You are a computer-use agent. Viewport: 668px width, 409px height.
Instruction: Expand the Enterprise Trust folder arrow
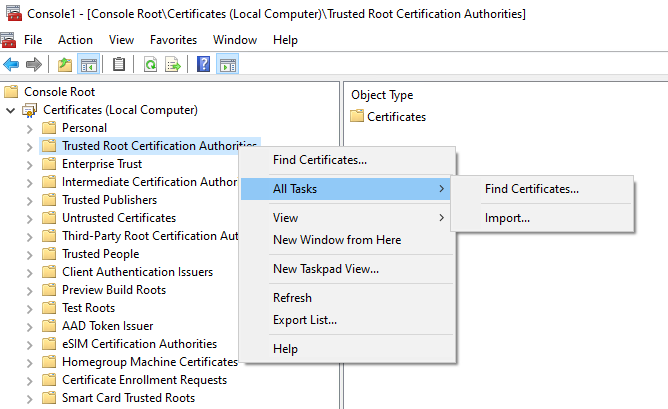point(29,164)
